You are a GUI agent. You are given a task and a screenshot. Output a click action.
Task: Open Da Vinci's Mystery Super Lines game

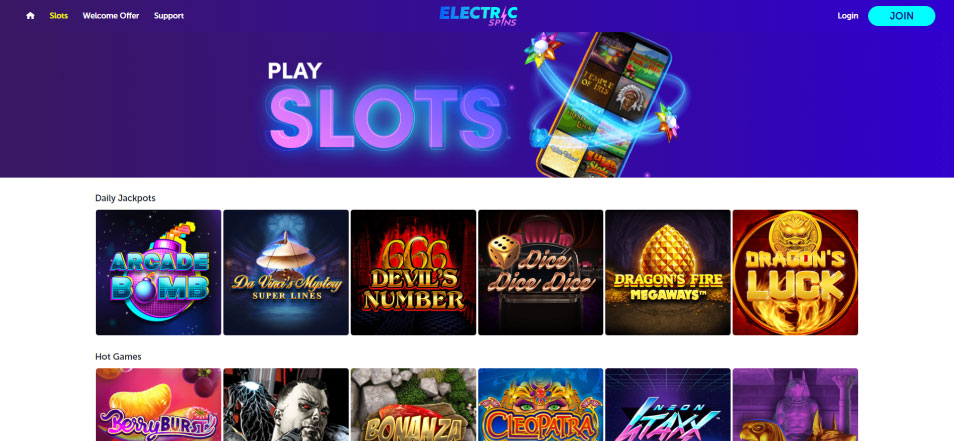286,273
